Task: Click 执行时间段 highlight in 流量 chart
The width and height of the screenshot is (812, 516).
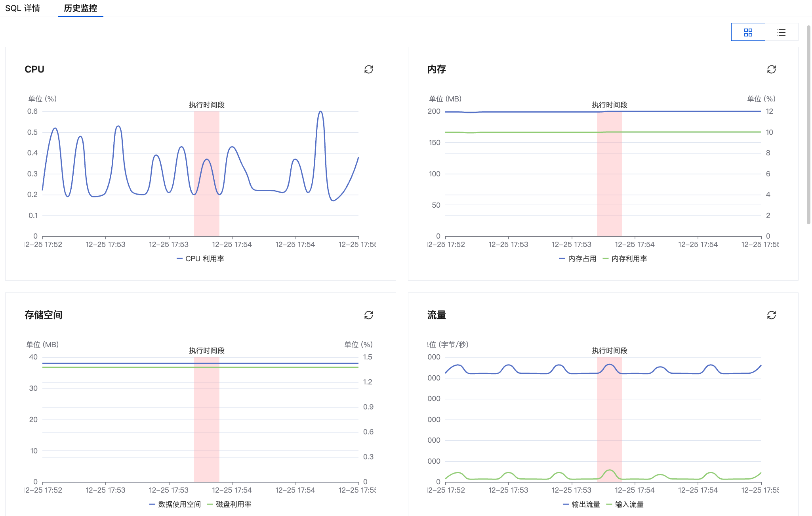Action: tap(609, 420)
